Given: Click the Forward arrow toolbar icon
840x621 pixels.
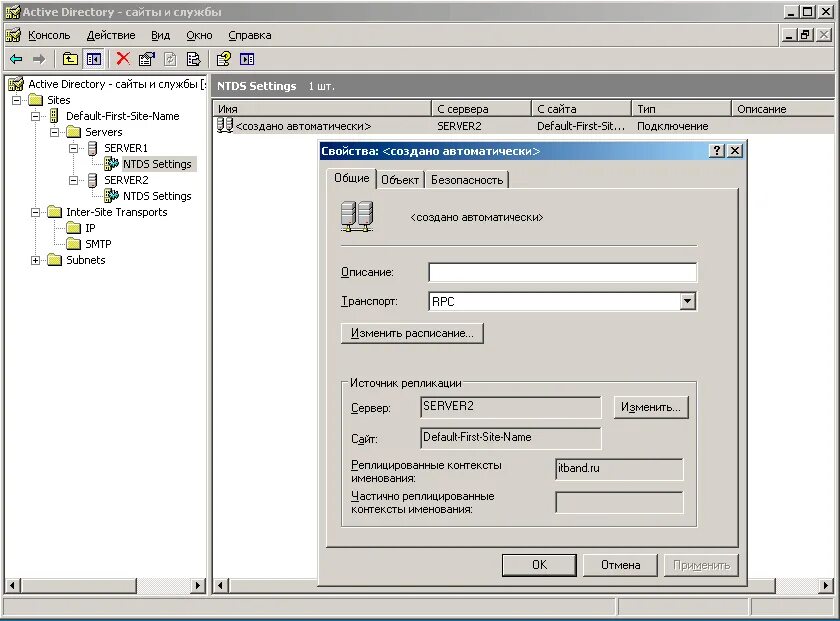Looking at the screenshot, I should 39,59.
